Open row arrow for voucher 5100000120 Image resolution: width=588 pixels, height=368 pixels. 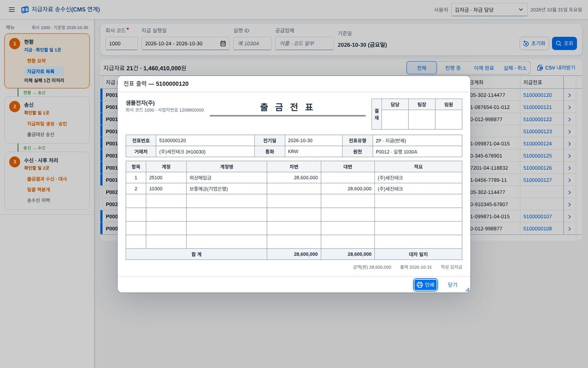[x=570, y=95]
